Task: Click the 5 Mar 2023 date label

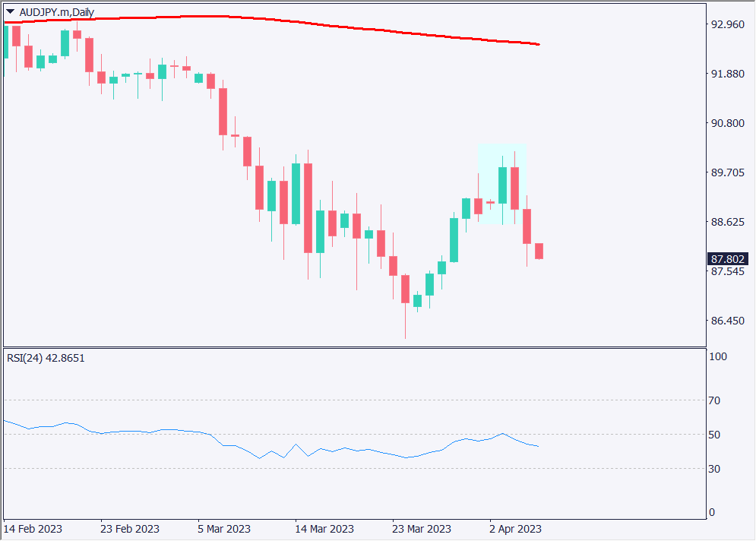Action: 224,529
